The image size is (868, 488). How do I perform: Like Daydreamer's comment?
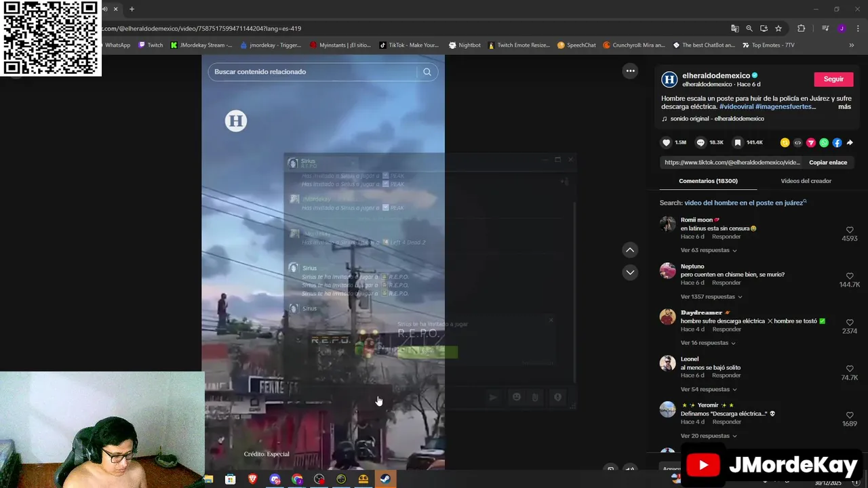coord(850,323)
